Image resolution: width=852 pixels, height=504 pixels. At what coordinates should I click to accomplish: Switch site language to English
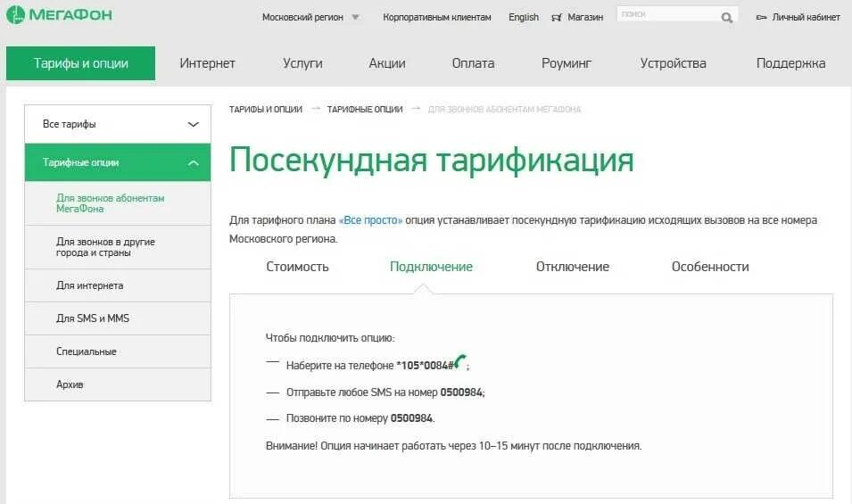point(524,17)
